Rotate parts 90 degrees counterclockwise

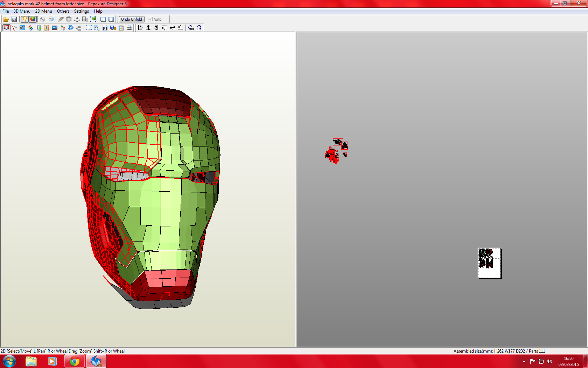tap(191, 28)
